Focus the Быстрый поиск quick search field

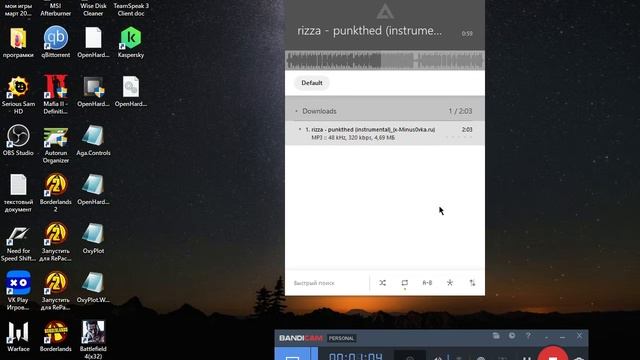click(329, 283)
